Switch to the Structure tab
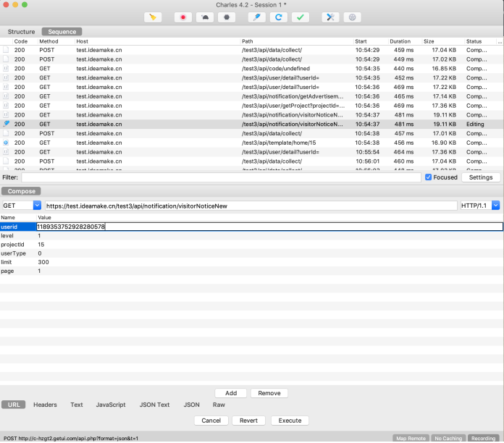Viewport: 504px width, 443px height. [x=21, y=32]
